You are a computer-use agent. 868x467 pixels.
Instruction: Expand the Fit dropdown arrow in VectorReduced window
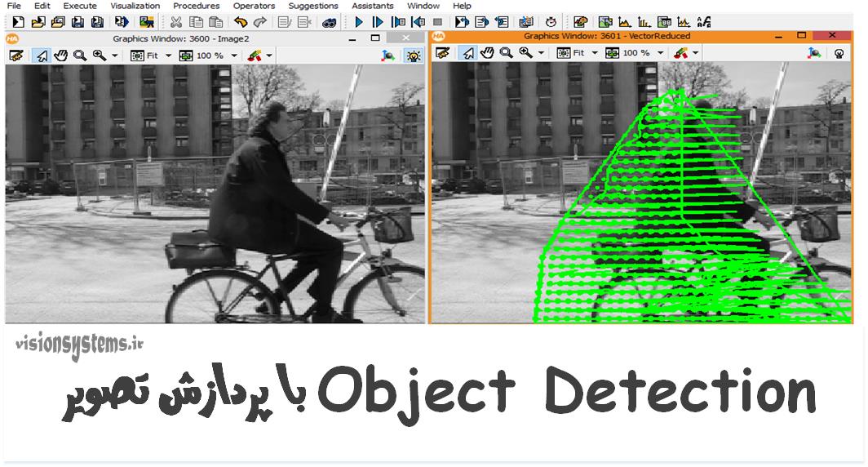pyautogui.click(x=595, y=53)
